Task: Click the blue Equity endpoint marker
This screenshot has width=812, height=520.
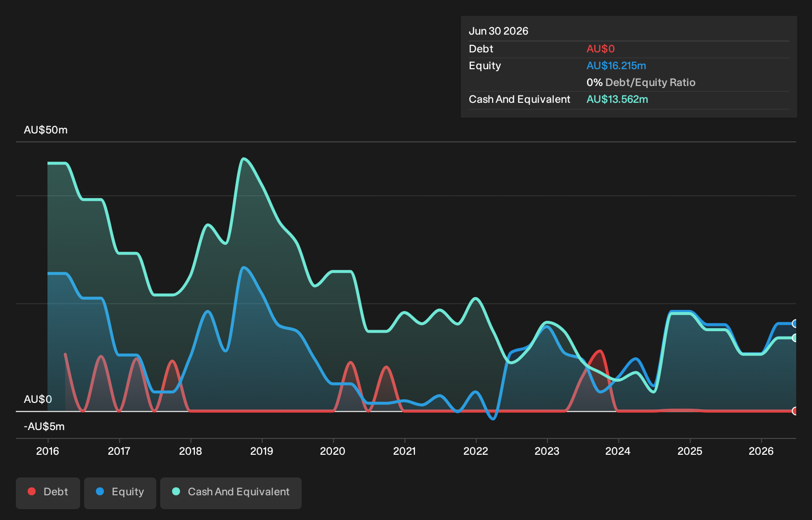Action: pos(795,323)
